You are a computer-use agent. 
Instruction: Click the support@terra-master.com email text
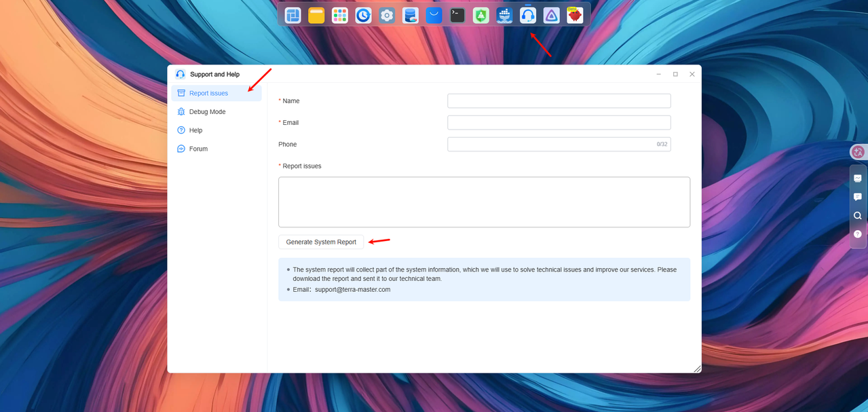(353, 289)
